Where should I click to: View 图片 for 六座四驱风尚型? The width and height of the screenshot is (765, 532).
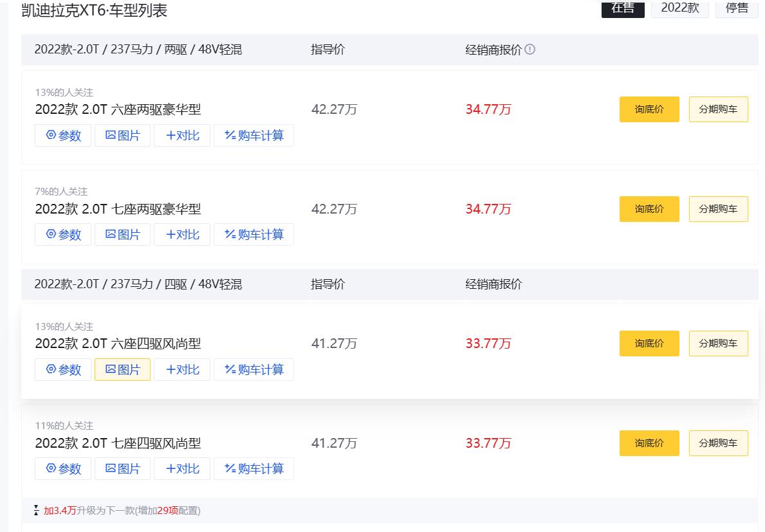coord(122,370)
